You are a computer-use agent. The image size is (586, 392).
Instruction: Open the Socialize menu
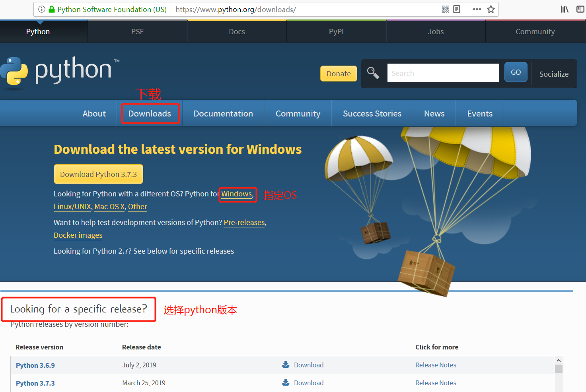(554, 74)
